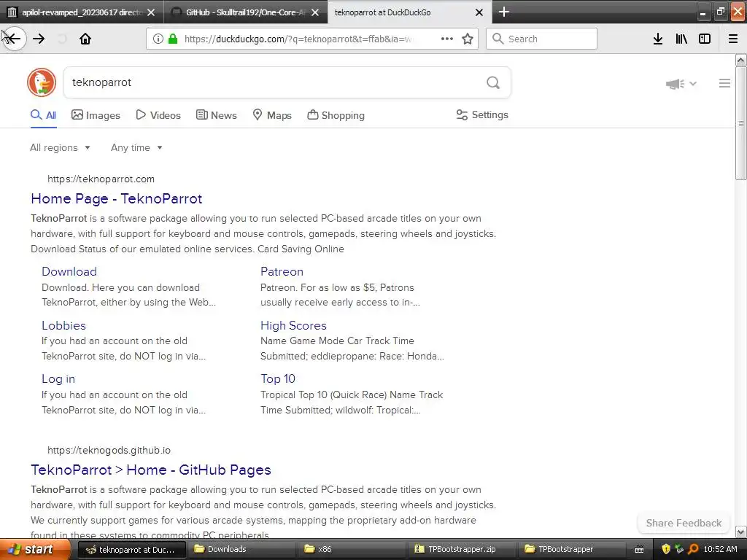747x560 pixels.
Task: Open the High Scores sitelink
Action: tap(293, 325)
